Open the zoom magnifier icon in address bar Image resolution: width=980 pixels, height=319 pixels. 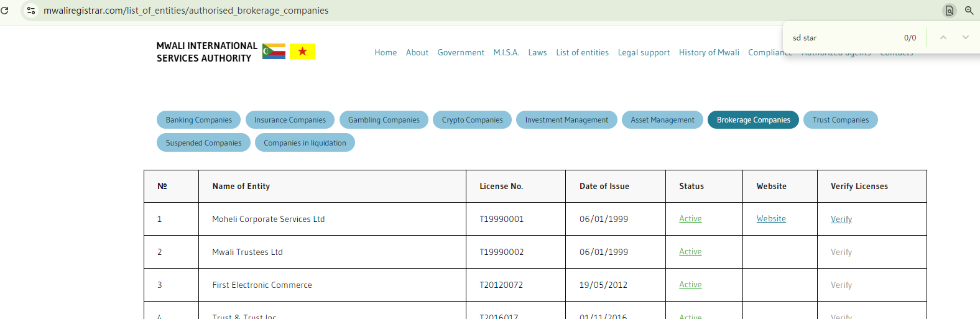pyautogui.click(x=969, y=11)
